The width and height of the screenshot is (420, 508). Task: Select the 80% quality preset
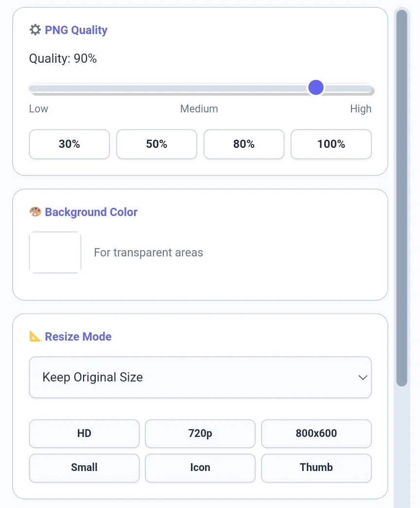[244, 144]
